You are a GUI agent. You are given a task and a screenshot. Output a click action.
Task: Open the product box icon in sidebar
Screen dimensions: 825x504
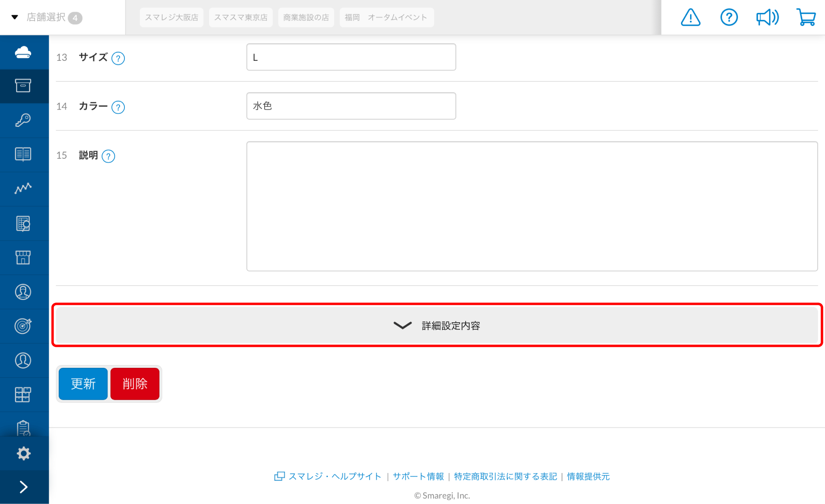pyautogui.click(x=23, y=86)
